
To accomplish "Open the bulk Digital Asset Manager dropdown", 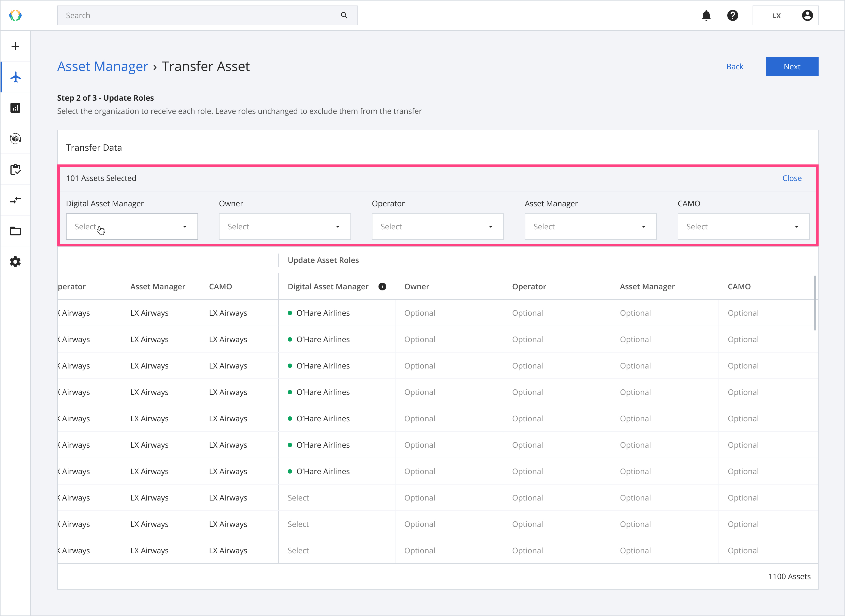I will coord(132,227).
